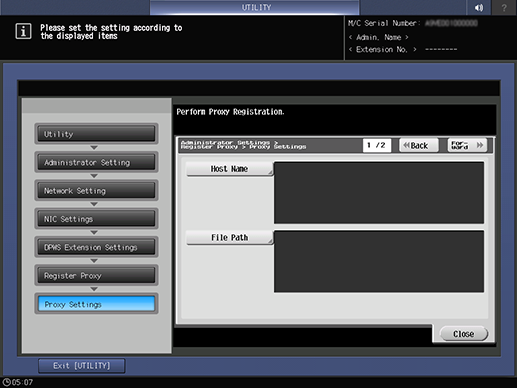517x388 pixels.
Task: Open Administrator Setting level
Action: (x=96, y=162)
